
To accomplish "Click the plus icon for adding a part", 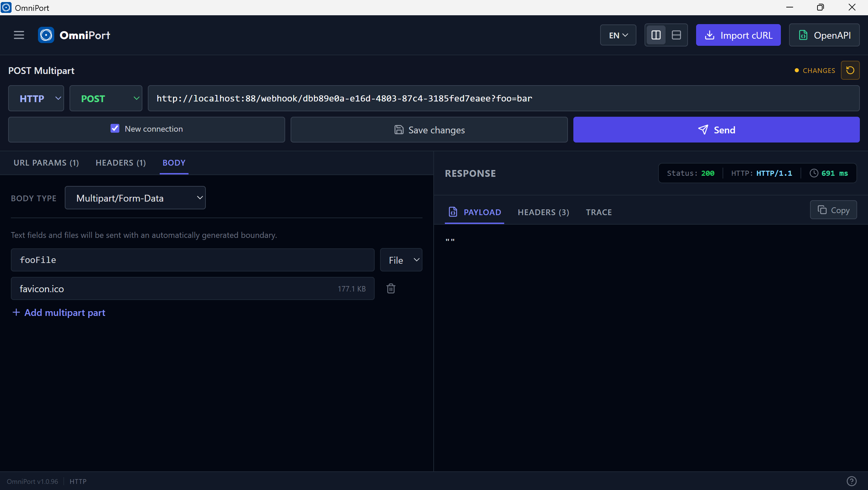I will (16, 312).
